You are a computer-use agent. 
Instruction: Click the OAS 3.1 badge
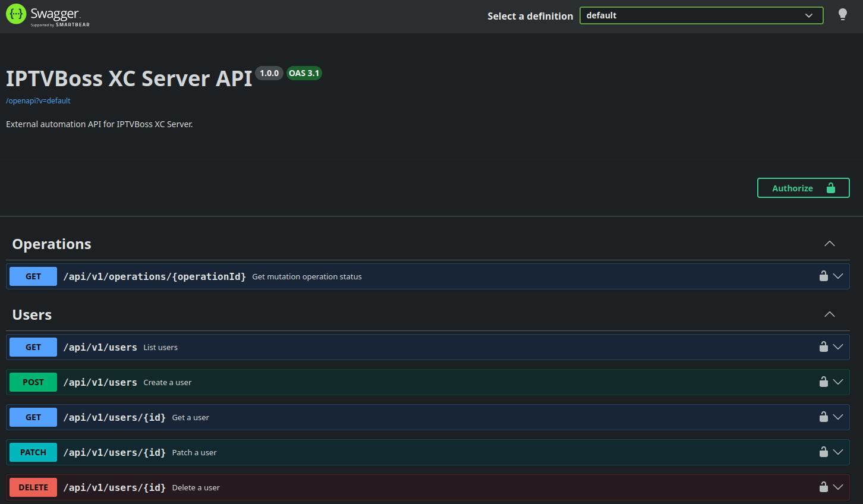(x=304, y=73)
